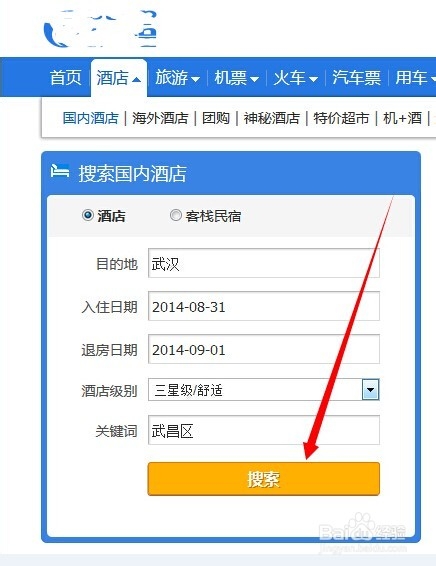Open the 国内酒店 link
This screenshot has width=436, height=566.
click(x=91, y=118)
